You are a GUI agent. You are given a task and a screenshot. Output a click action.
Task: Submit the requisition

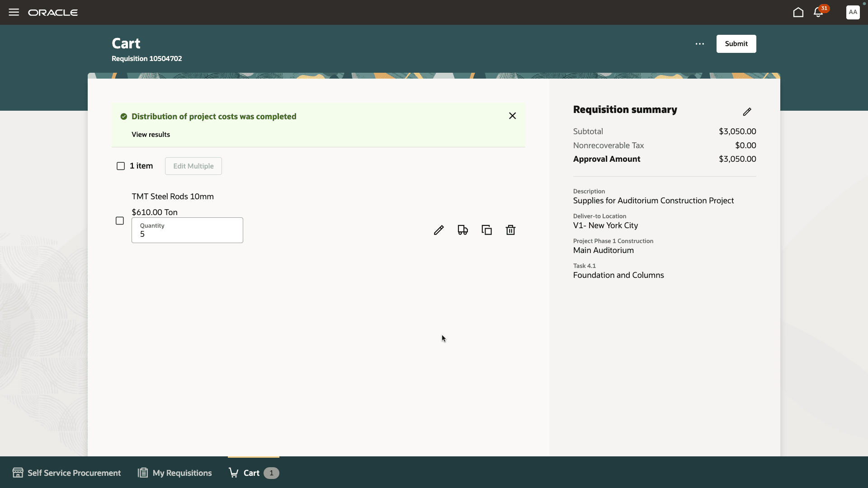(736, 44)
